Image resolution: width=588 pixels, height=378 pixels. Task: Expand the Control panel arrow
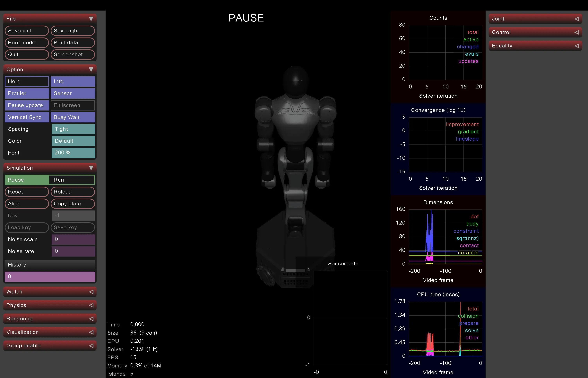[x=577, y=32]
